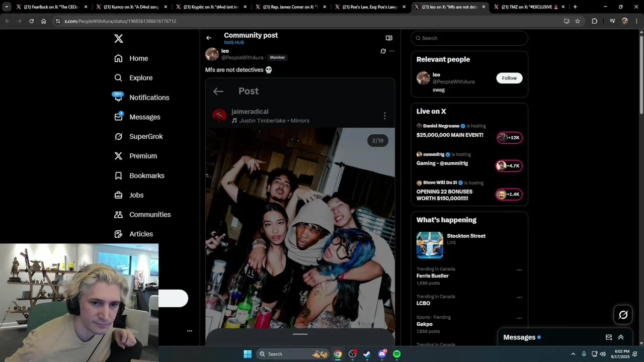Image resolution: width=644 pixels, height=362 pixels.
Task: Switch to the Rep. James Comer tab
Action: 291,7
